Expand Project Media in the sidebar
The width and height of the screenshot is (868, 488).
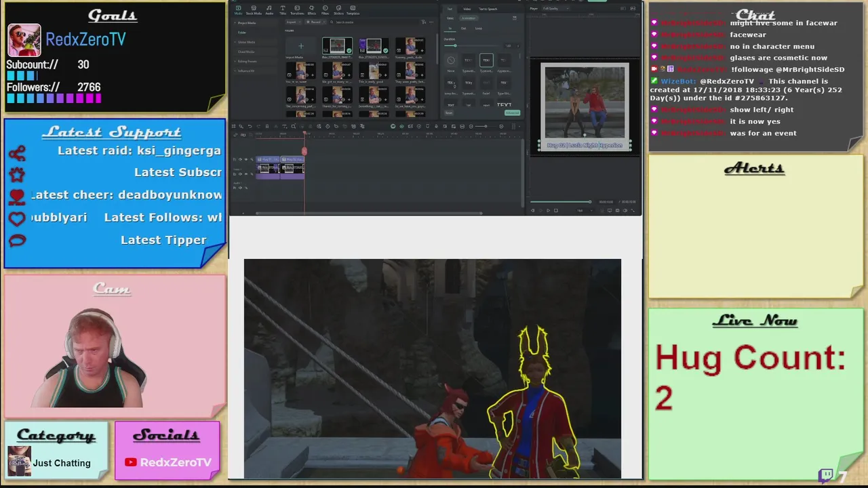pyautogui.click(x=247, y=23)
